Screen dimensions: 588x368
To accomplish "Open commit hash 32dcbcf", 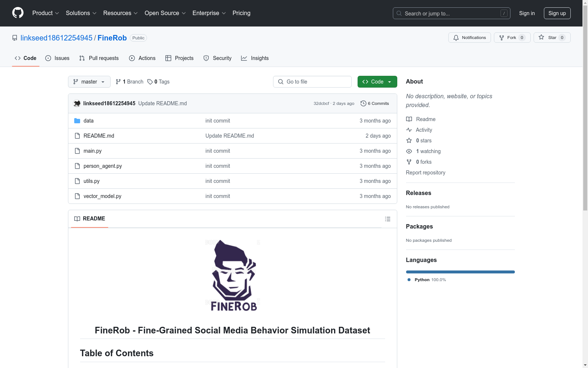I will [x=321, y=103].
